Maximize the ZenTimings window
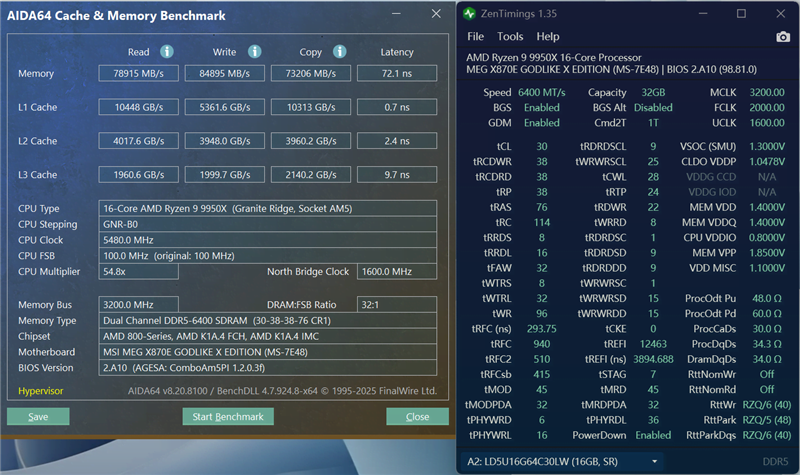800x475 pixels. 741,14
